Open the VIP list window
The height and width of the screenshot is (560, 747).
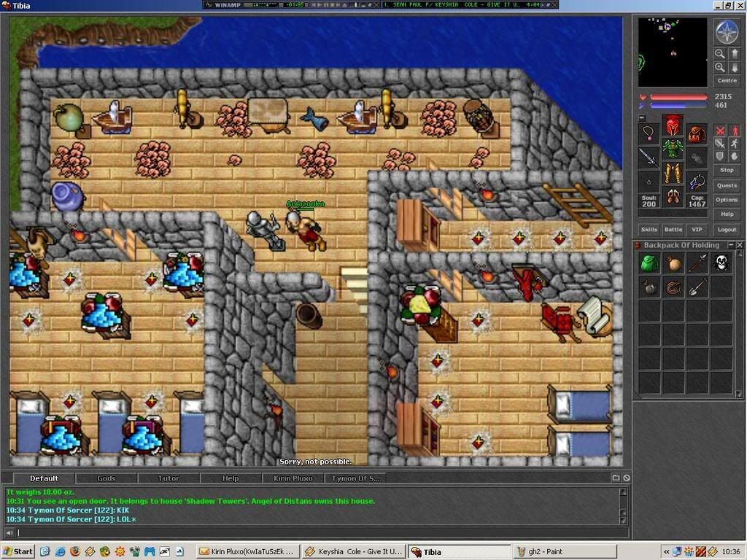pyautogui.click(x=697, y=230)
